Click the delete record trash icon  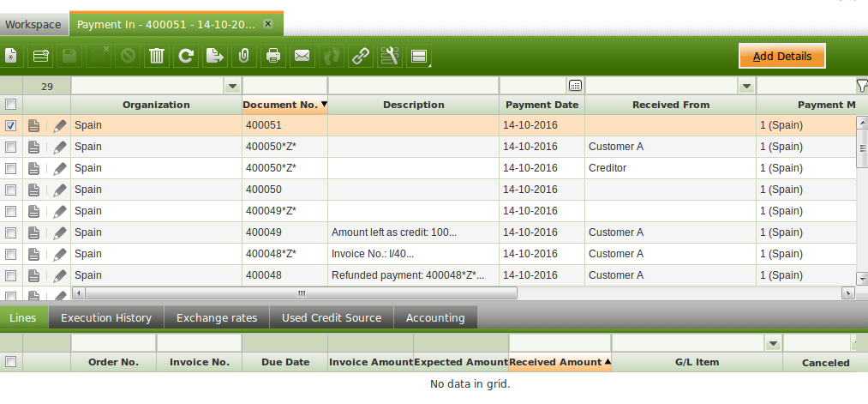coord(157,57)
